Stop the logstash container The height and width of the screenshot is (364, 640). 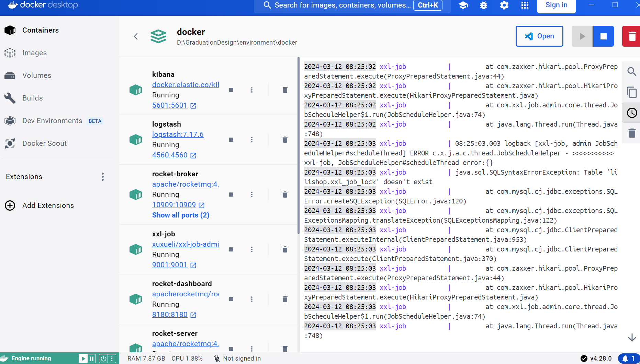pyautogui.click(x=231, y=140)
